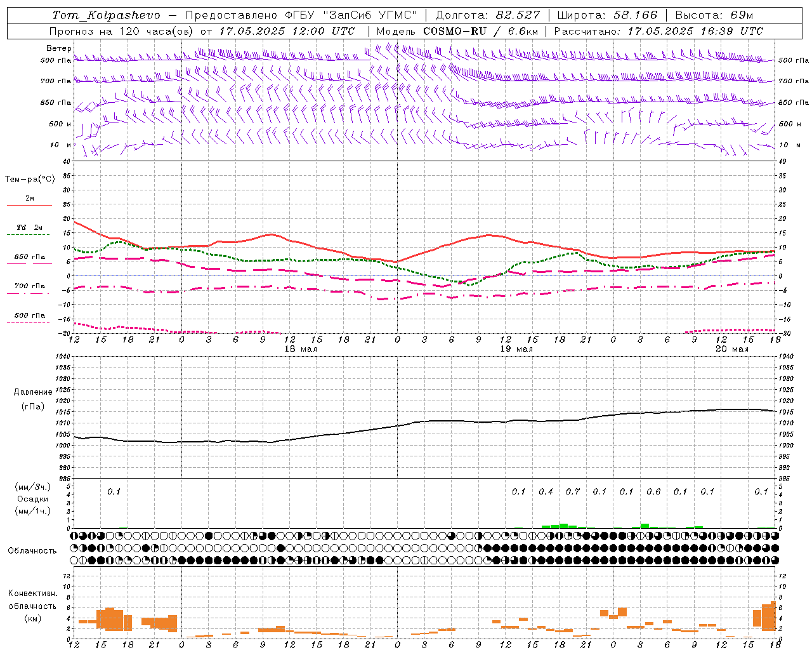
Task: Click the latitude value Широта: 58.166
Action: pos(608,15)
